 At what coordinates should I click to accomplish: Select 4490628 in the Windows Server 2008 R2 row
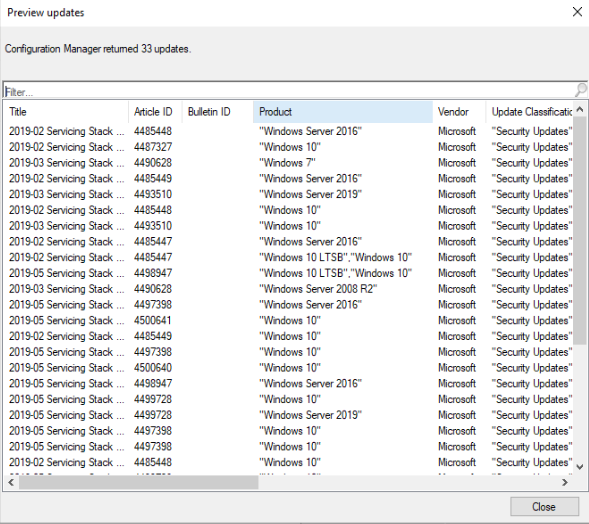pyautogui.click(x=153, y=289)
